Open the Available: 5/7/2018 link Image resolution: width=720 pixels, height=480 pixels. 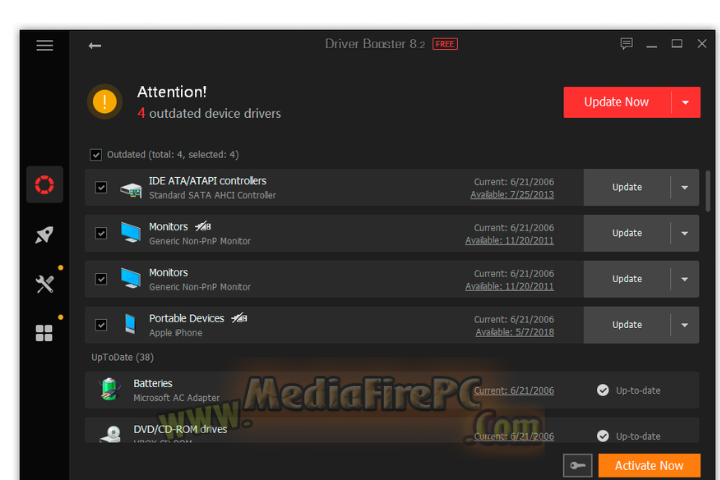point(515,332)
